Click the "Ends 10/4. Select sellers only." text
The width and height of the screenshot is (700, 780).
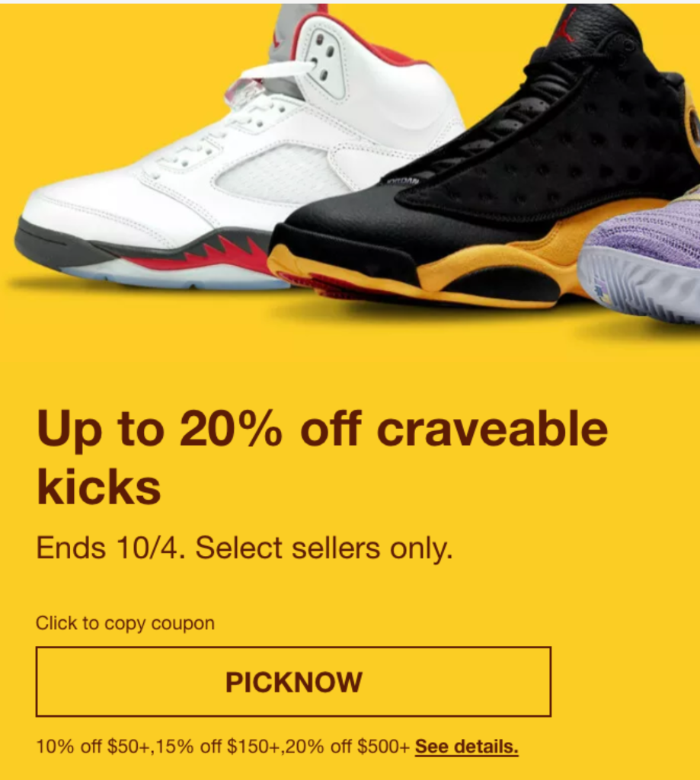click(245, 548)
